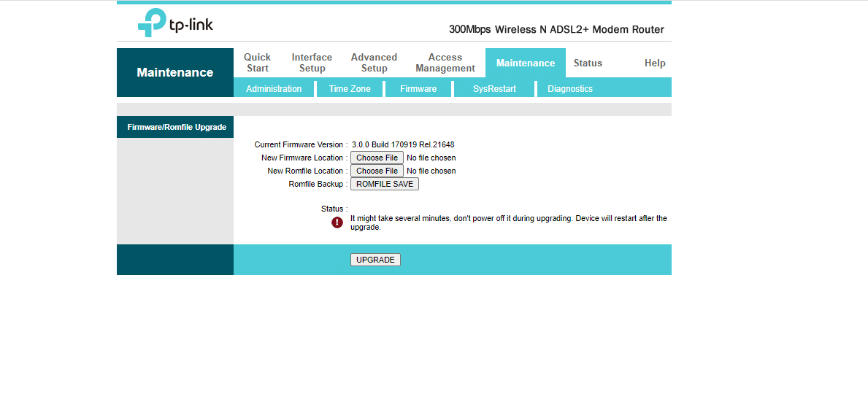Screen dimensions: 868x399
Task: Open Administration submenu
Action: [274, 89]
